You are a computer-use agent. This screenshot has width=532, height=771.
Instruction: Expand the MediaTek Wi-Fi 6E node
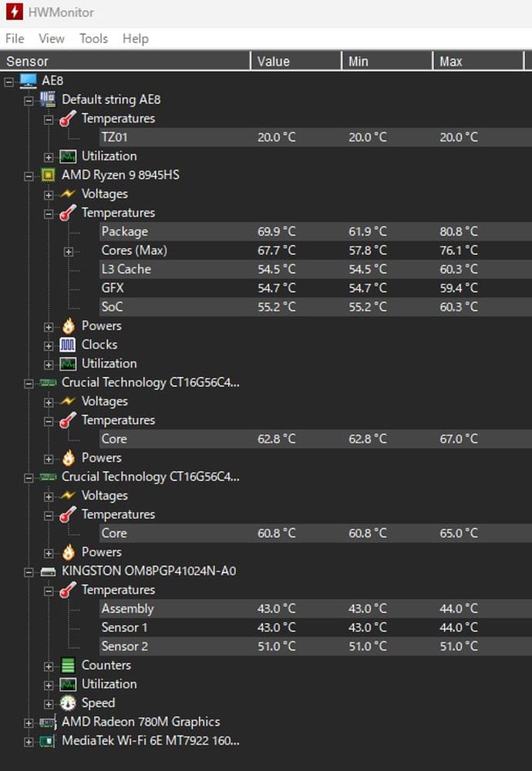(x=29, y=742)
